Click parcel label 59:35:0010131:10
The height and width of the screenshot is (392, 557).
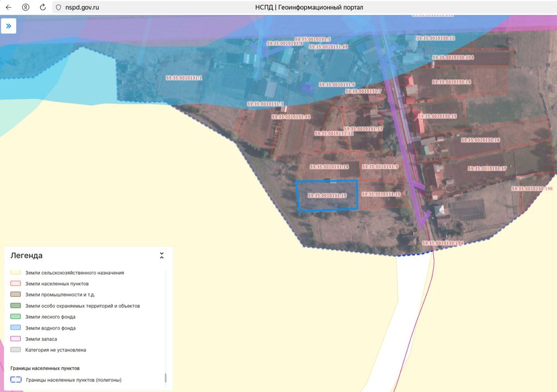coord(381,194)
